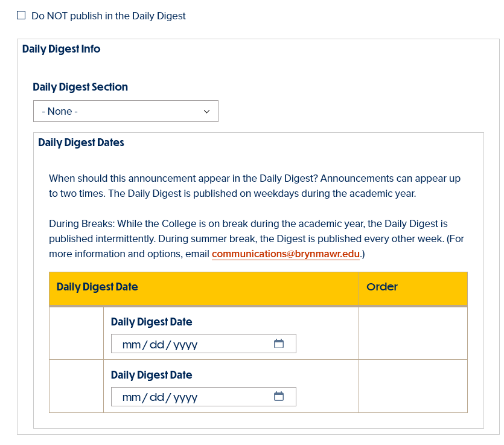Viewport: 504px width, 445px height.
Task: Toggle the Daily Digest publish checkbox off
Action: (21, 15)
